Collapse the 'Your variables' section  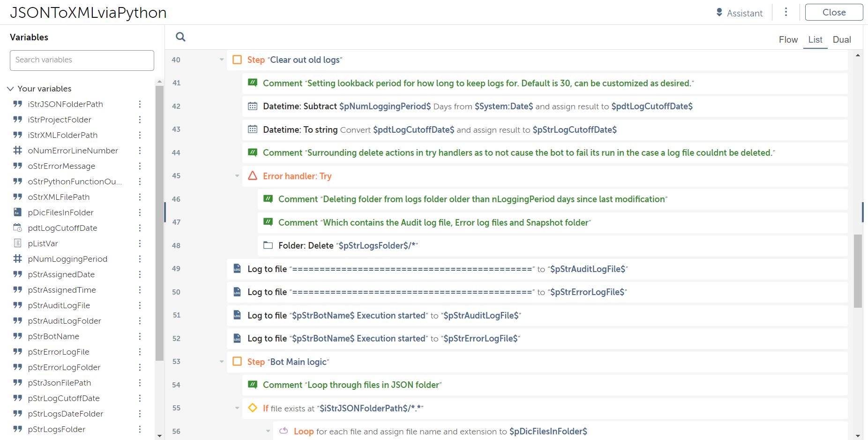[x=10, y=89]
